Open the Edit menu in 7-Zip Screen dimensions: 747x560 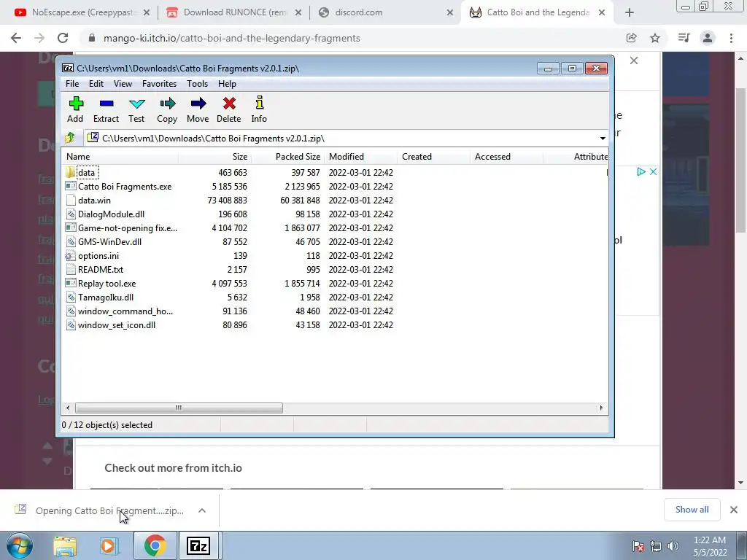pyautogui.click(x=96, y=84)
